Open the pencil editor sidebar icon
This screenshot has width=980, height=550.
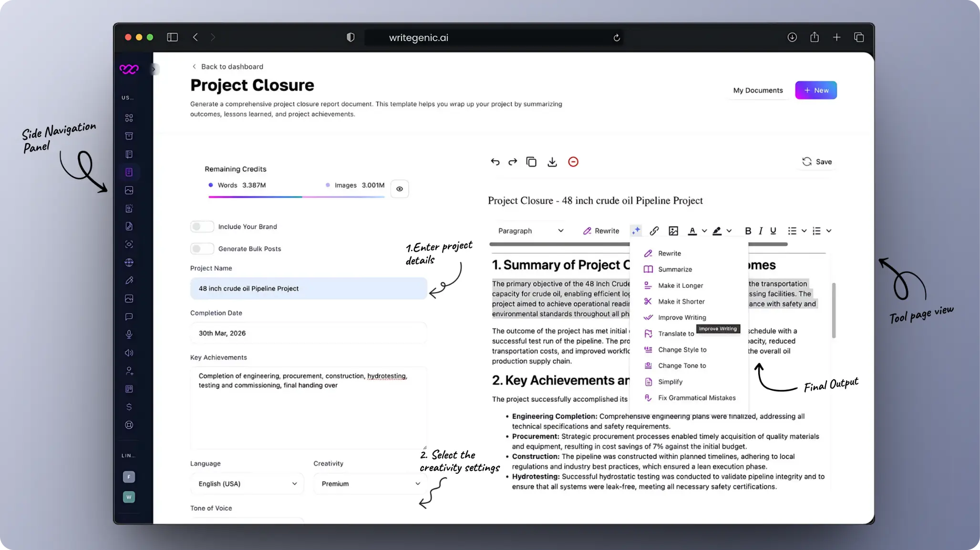pyautogui.click(x=129, y=280)
